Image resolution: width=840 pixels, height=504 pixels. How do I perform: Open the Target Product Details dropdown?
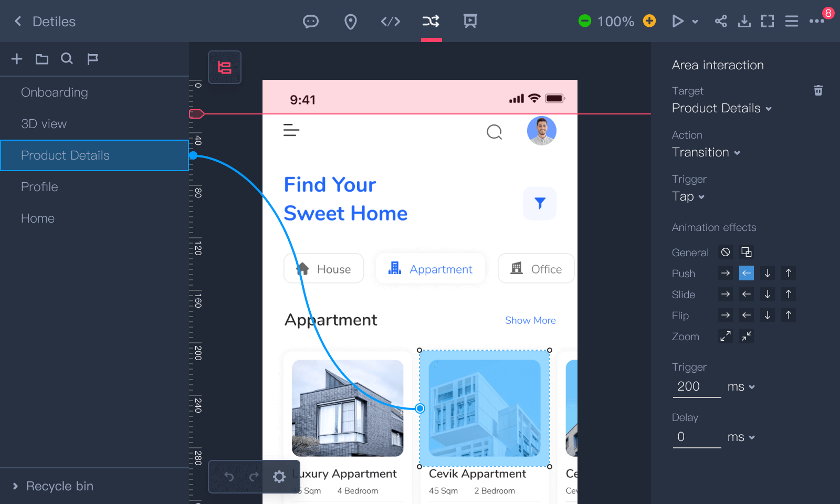[721, 108]
